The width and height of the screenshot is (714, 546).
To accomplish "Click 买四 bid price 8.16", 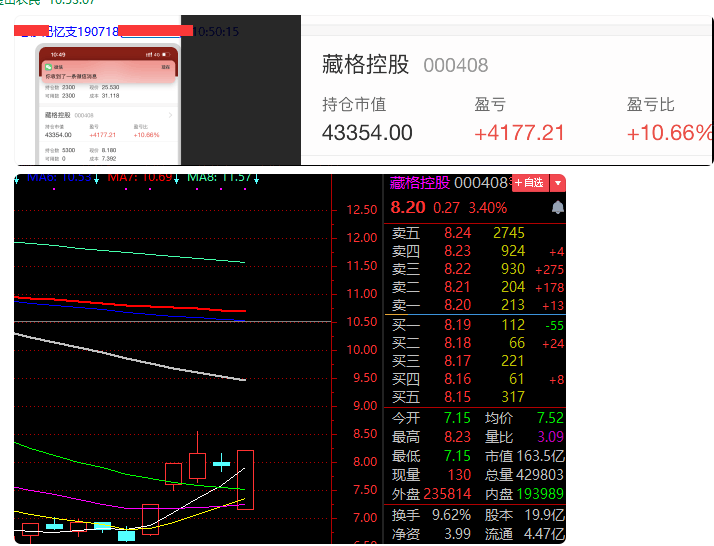I will [458, 379].
